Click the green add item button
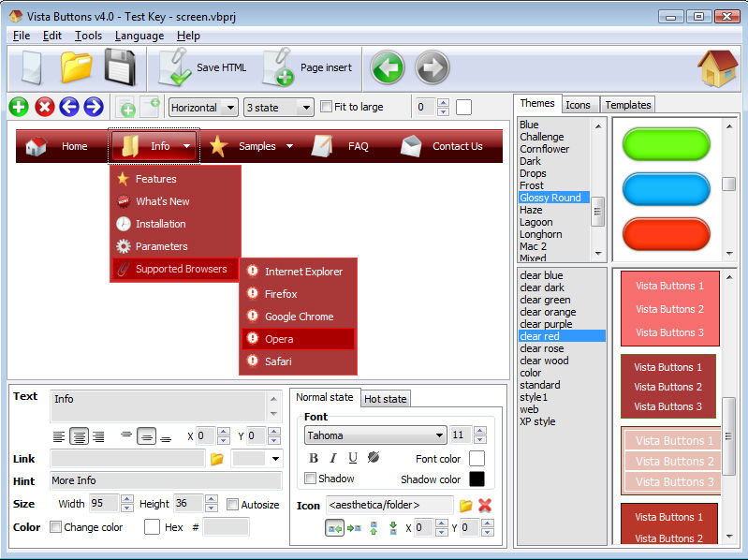This screenshot has width=748, height=560. [18, 107]
